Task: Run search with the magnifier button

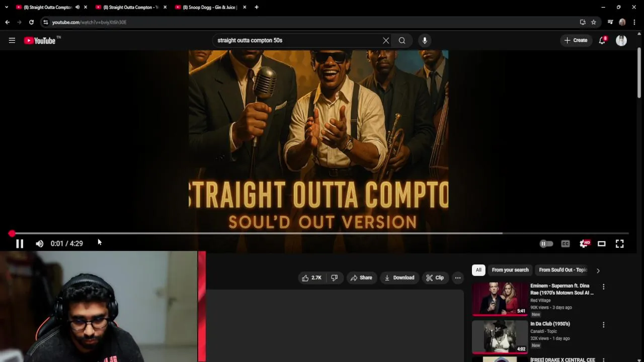Action: click(x=402, y=40)
